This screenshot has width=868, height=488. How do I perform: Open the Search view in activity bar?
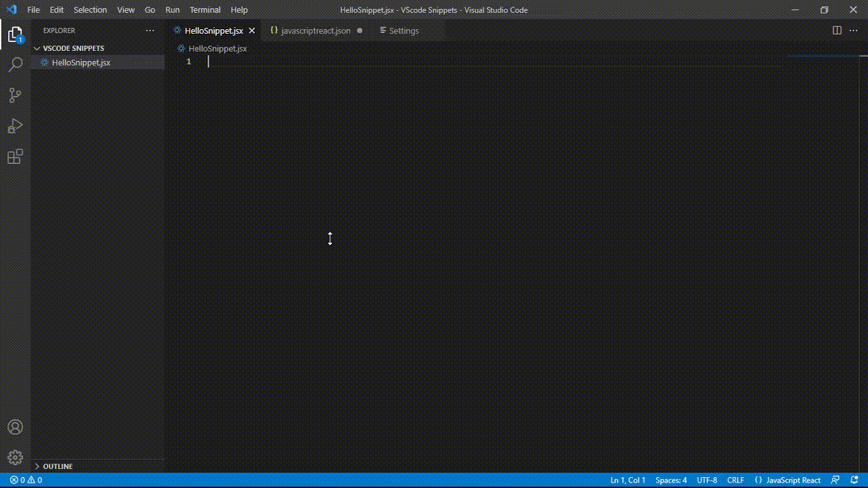click(15, 65)
